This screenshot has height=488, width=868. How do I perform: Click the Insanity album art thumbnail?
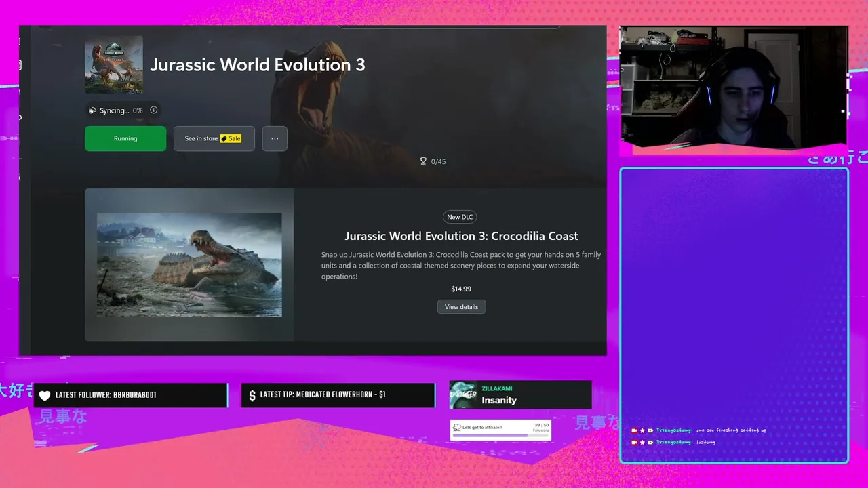(x=463, y=395)
